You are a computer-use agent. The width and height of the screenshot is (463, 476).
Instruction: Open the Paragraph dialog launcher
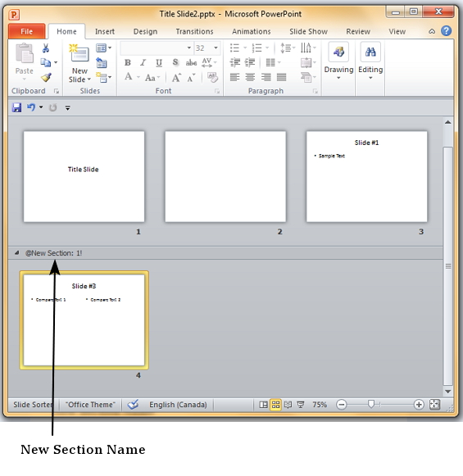coord(315,91)
